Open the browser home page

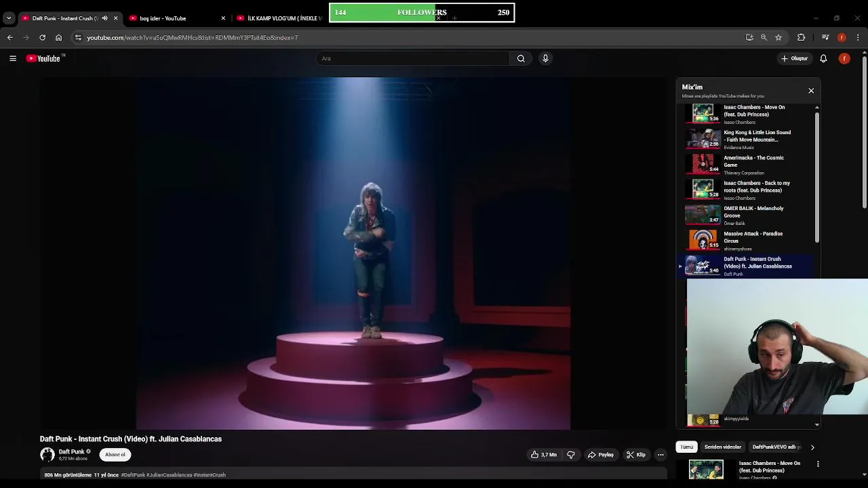[58, 37]
